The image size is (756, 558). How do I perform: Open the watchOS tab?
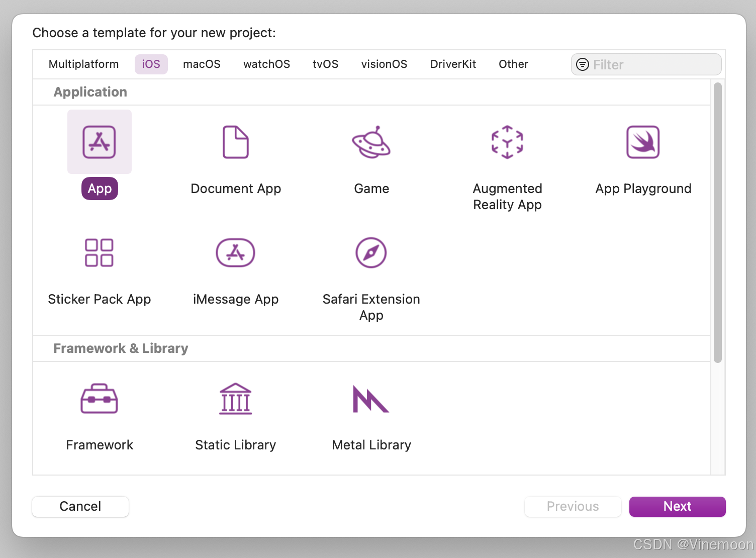(x=267, y=64)
